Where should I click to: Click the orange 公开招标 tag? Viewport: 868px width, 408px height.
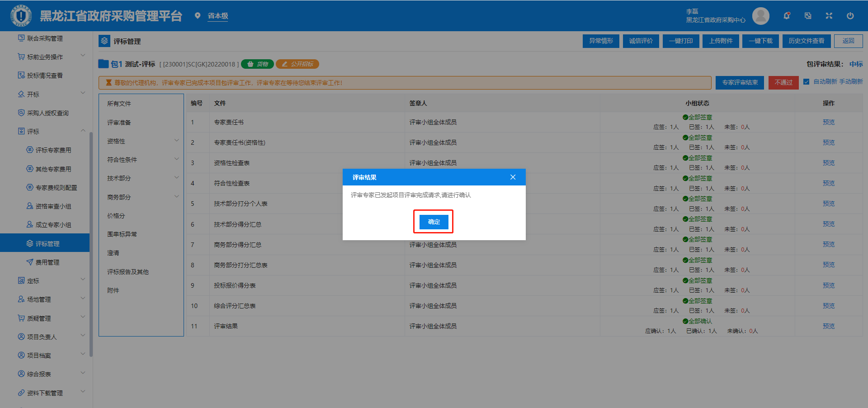pos(297,64)
